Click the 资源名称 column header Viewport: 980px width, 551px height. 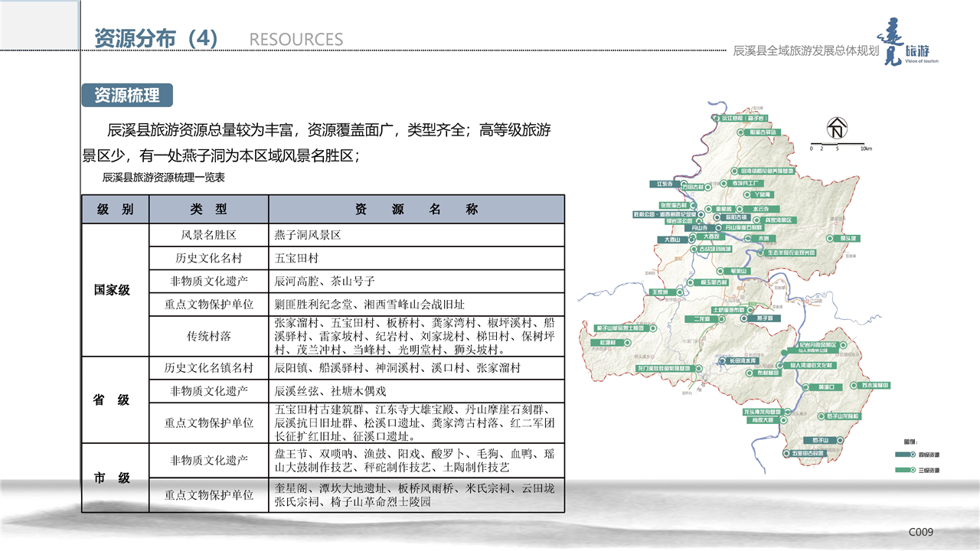416,209
